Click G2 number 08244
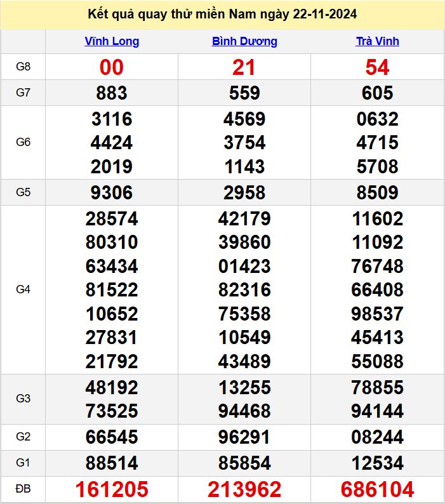Viewport: 445px width, 504px height. [x=377, y=437]
